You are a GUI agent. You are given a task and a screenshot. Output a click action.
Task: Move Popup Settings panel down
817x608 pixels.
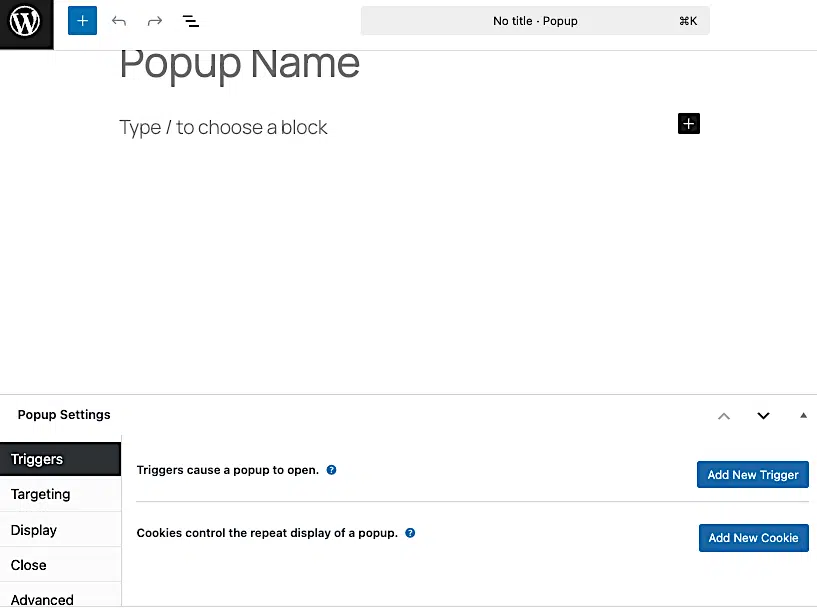click(x=763, y=416)
